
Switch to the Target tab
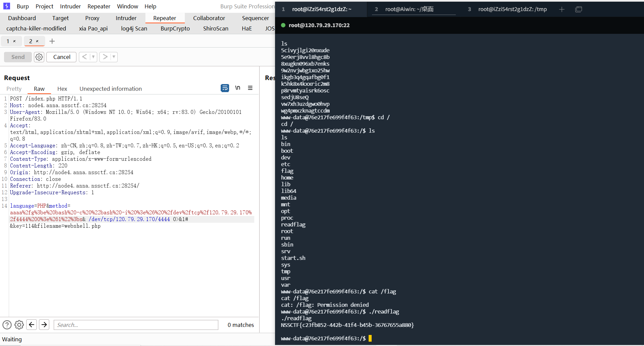click(60, 18)
